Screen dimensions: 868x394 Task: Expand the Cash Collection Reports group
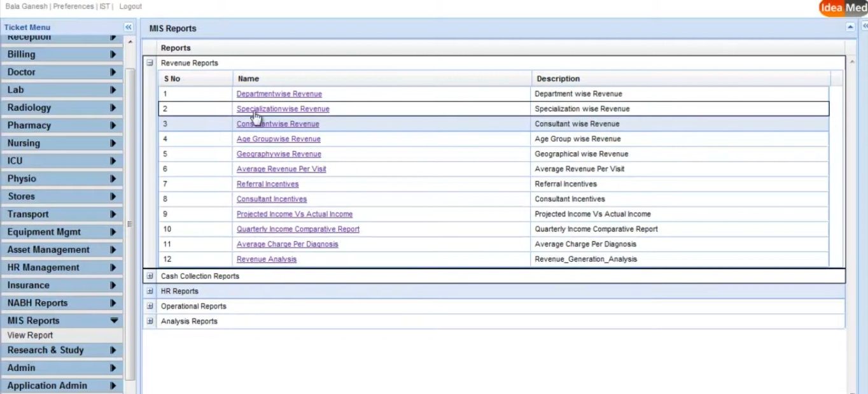[150, 276]
